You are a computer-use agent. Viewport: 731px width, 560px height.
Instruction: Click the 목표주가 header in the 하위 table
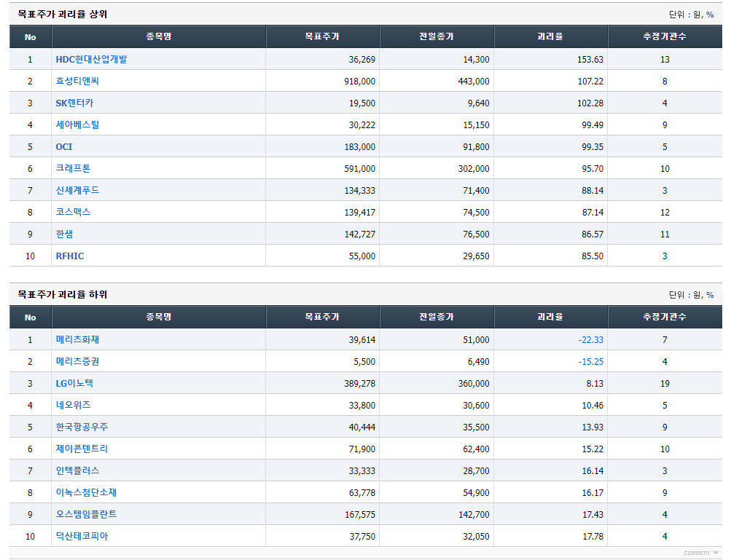[x=323, y=317]
